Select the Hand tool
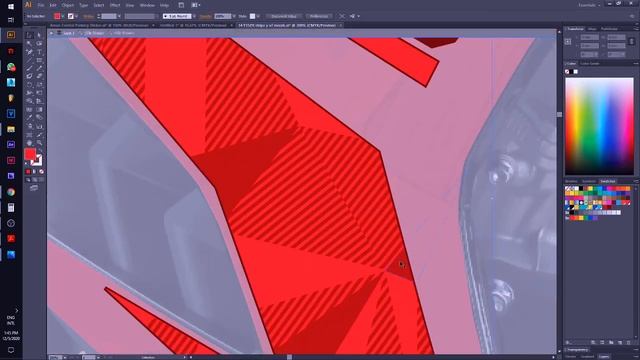The height and width of the screenshot is (360, 640). pos(29,143)
